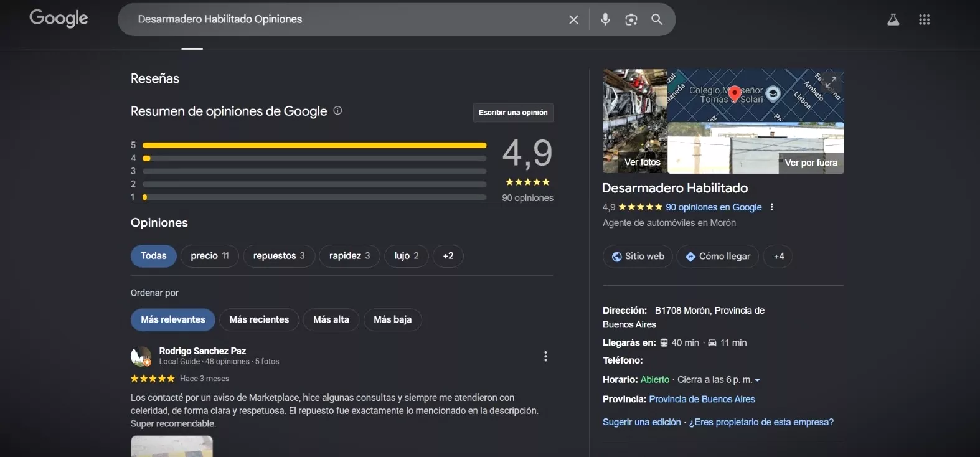Open Search Labs flask icon

click(893, 20)
